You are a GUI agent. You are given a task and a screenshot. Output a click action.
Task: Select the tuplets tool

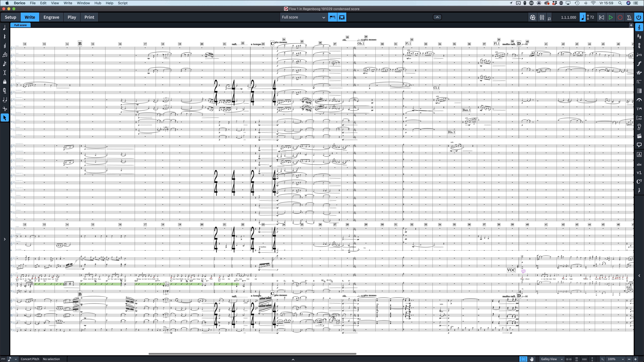click(5, 55)
